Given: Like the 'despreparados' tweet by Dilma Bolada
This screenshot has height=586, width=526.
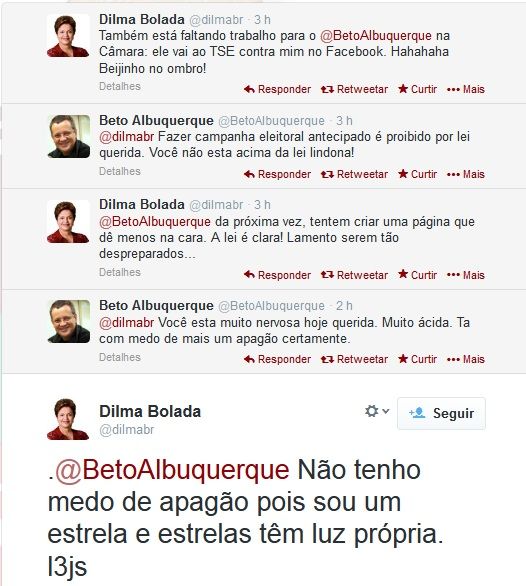Looking at the screenshot, I should coord(418,275).
